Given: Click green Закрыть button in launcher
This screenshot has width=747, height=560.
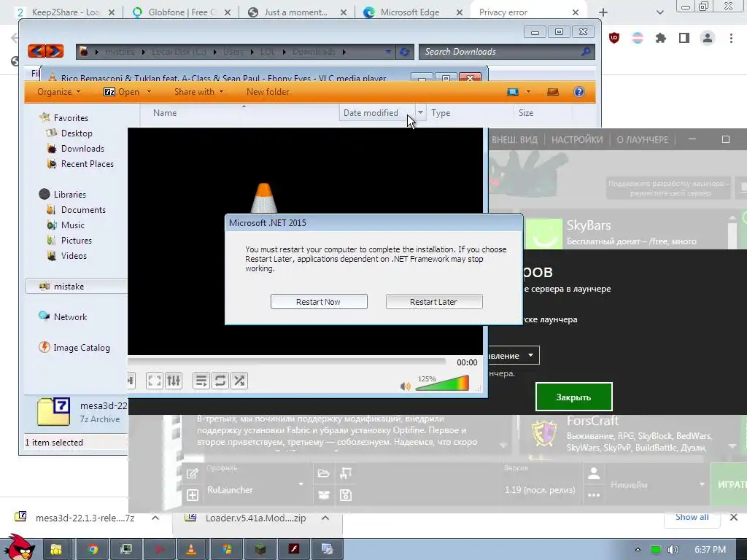Looking at the screenshot, I should click(573, 397).
